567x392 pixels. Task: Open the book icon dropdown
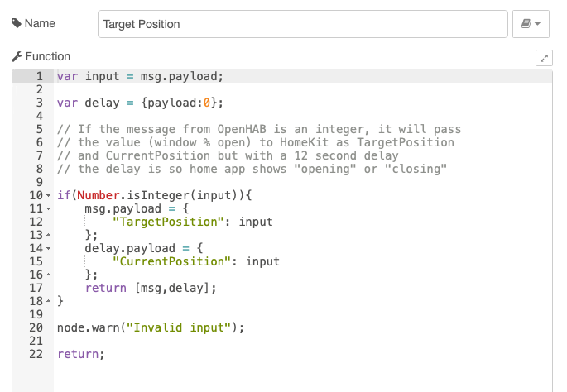click(x=531, y=24)
